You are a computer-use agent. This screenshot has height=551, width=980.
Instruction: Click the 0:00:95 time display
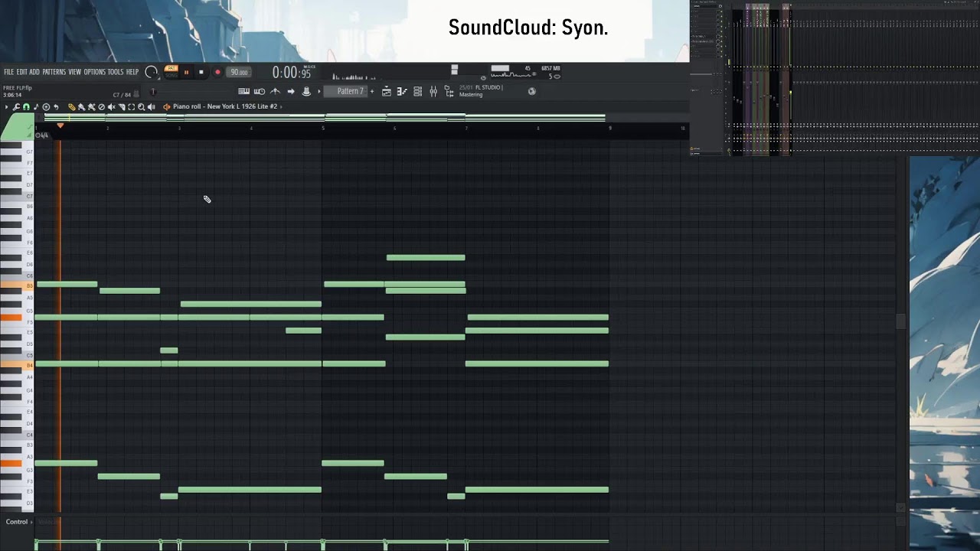coord(292,73)
